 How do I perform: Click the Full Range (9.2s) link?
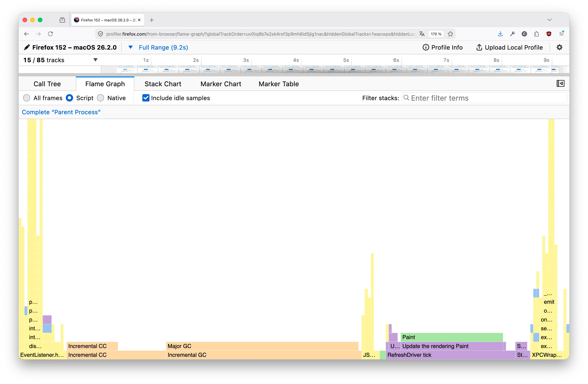pyautogui.click(x=163, y=47)
